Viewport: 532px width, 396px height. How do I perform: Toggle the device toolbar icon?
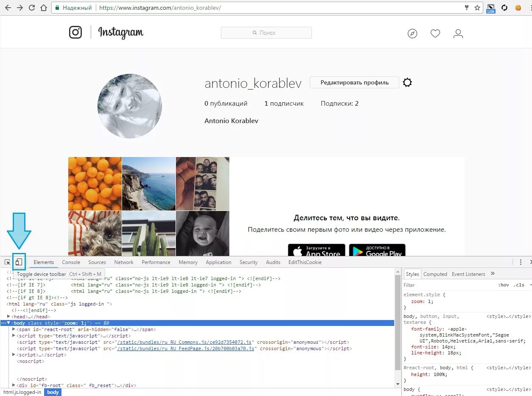19,262
